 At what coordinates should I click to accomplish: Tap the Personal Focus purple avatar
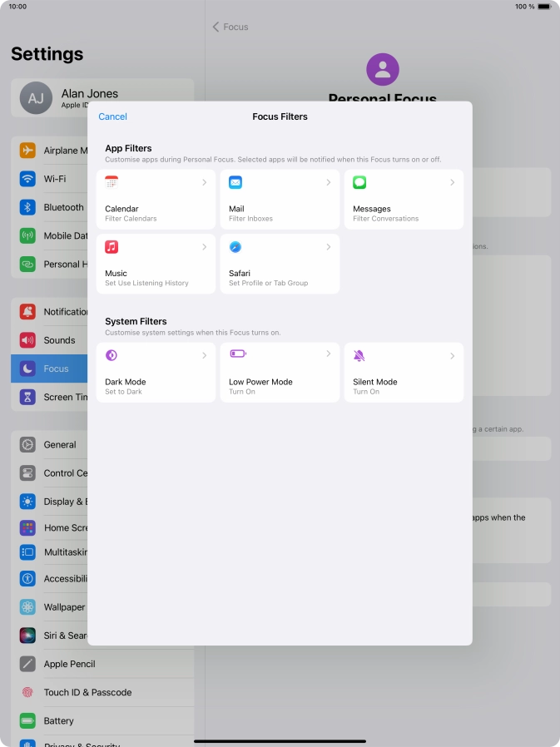[383, 70]
